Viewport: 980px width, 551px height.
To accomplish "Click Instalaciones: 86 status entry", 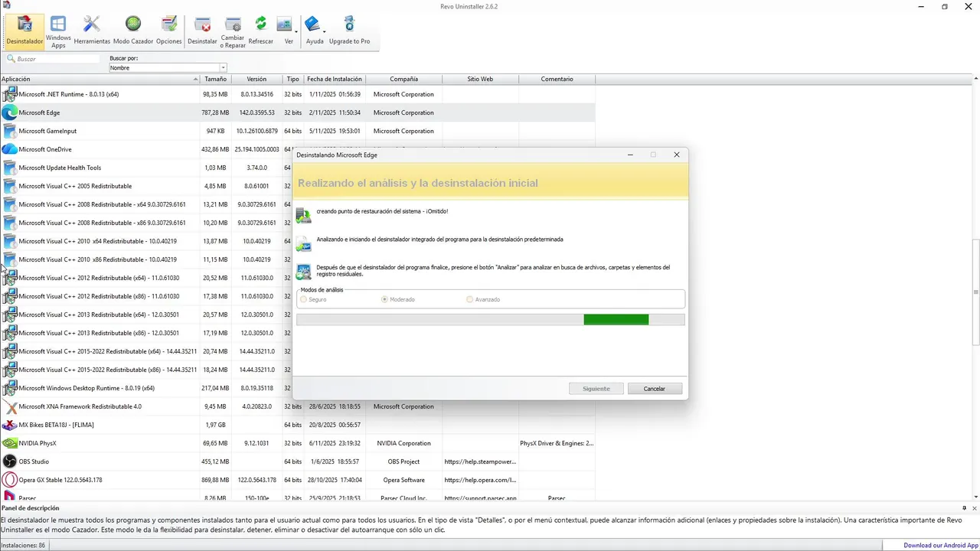I will click(x=23, y=546).
